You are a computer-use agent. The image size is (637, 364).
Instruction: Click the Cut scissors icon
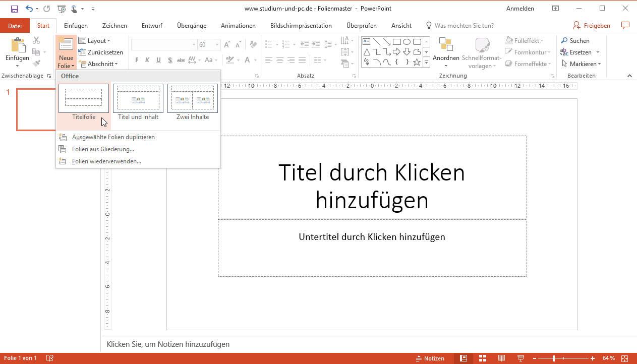[x=36, y=40]
